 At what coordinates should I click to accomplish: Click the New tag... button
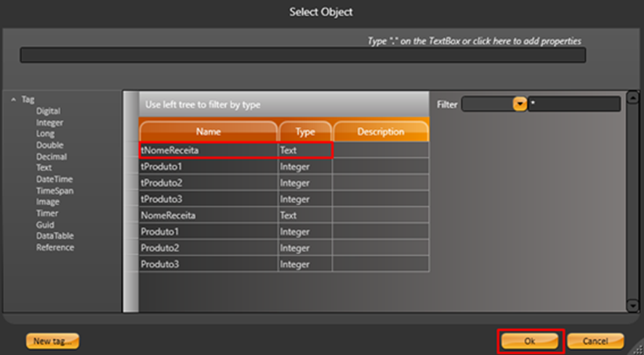point(52,340)
